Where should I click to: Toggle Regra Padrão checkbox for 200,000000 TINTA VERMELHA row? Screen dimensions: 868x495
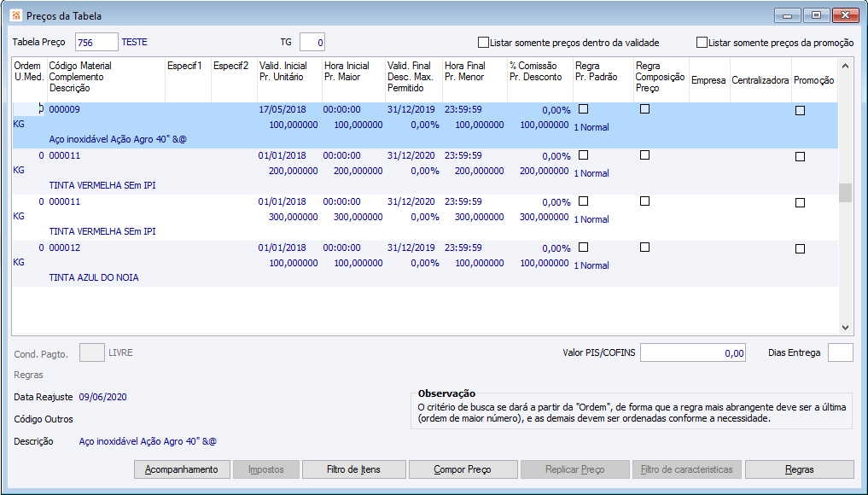tap(583, 155)
